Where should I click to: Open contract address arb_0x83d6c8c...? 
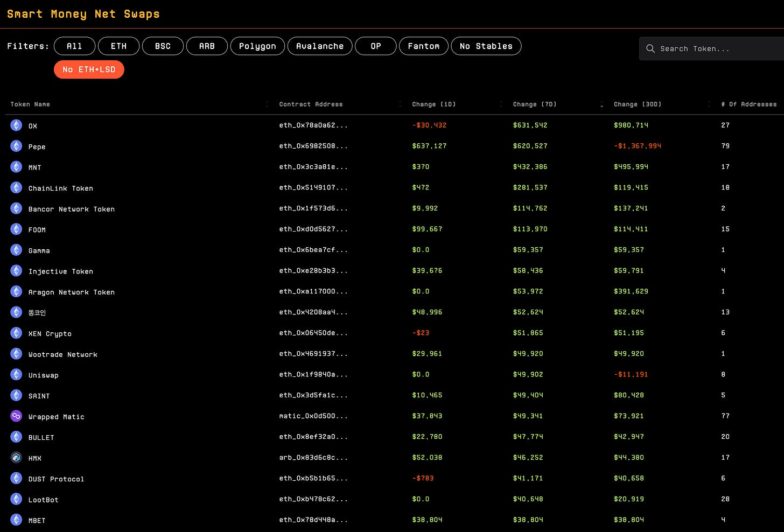[313, 458]
